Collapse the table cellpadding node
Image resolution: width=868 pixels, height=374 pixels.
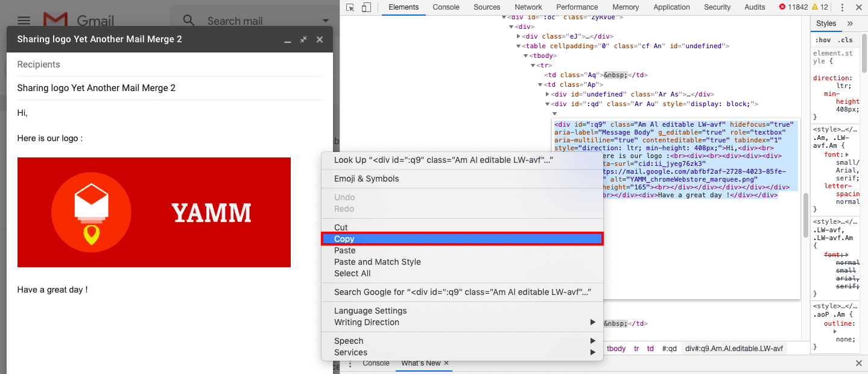(x=518, y=46)
